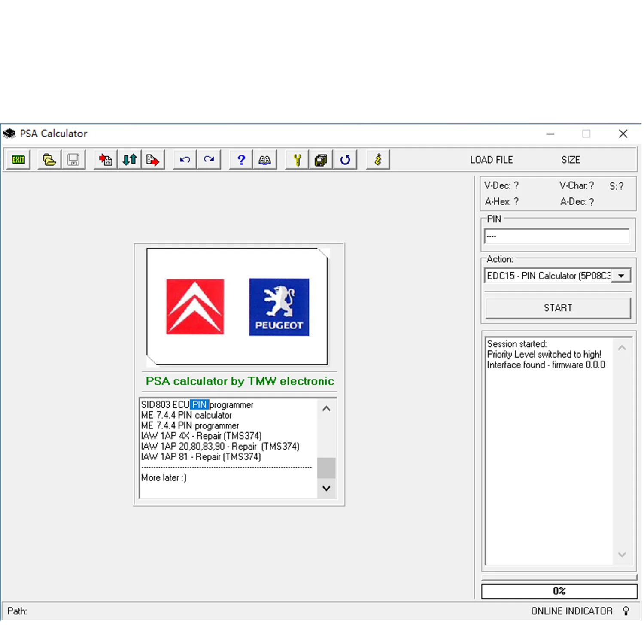
Task: Click the floppy disk save icon
Action: click(x=73, y=160)
